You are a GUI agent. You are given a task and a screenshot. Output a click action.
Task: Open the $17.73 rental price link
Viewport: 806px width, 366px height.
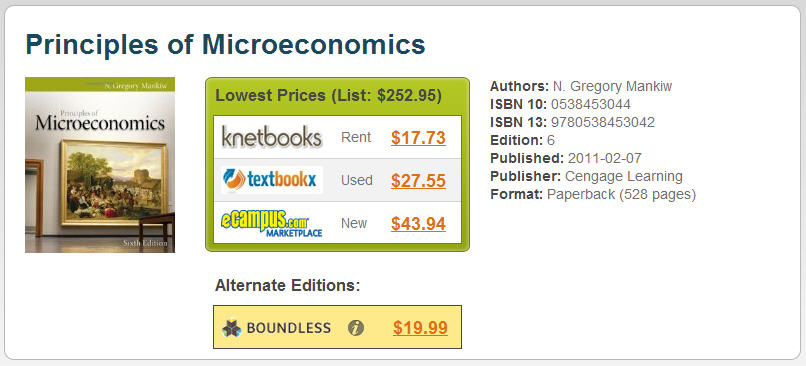(x=418, y=138)
